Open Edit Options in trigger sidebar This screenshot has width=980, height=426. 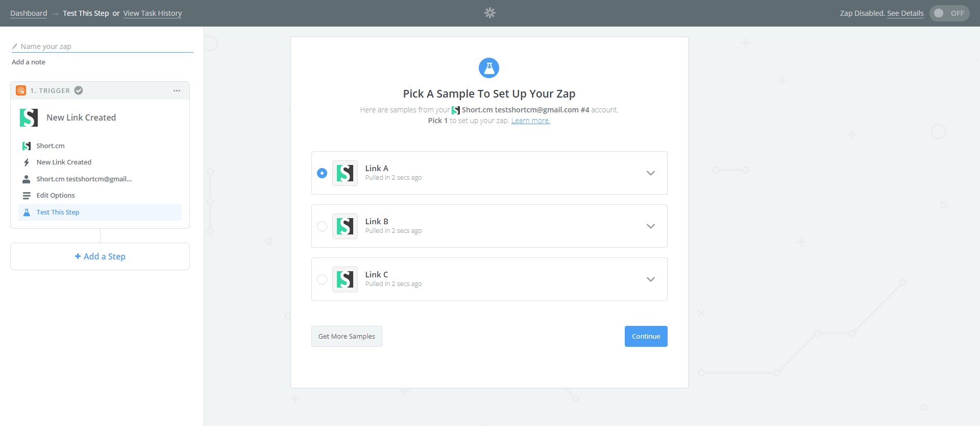[56, 195]
